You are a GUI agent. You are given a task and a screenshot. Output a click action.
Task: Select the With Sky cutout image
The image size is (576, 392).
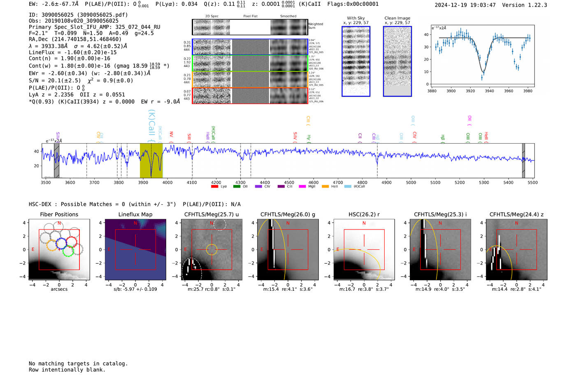tap(356, 61)
